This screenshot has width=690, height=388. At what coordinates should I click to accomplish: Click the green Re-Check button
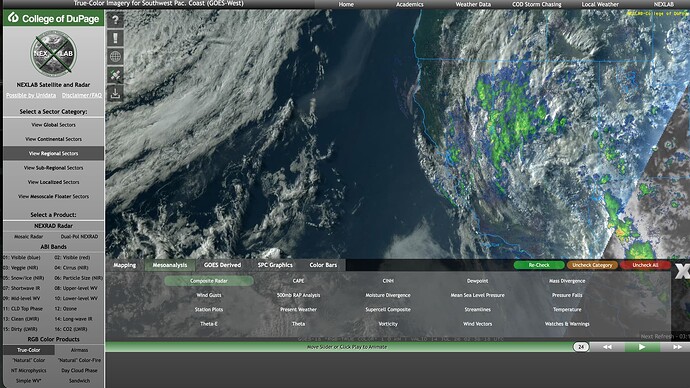539,265
